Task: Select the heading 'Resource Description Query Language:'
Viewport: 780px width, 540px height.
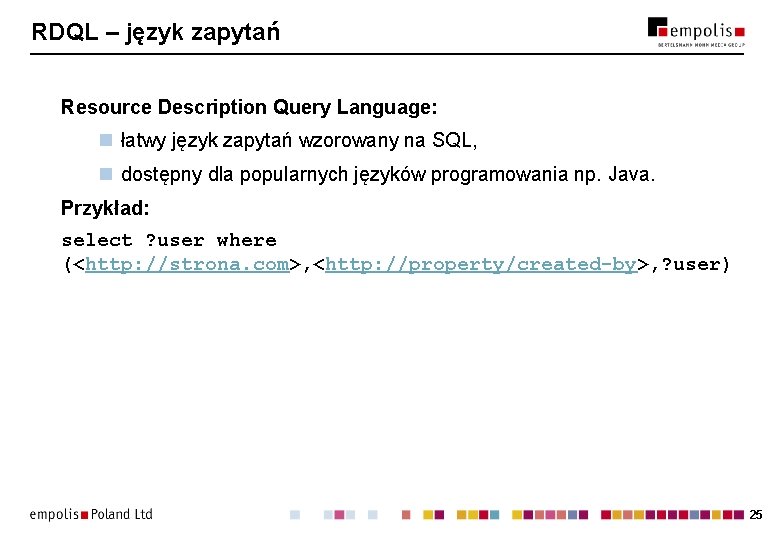Action: [249, 107]
